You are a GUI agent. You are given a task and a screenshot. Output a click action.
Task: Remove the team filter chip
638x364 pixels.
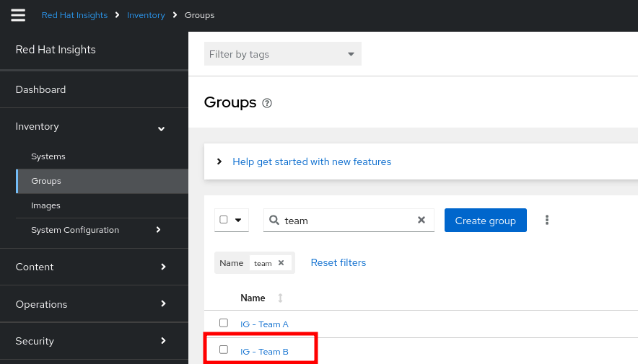[x=281, y=263]
